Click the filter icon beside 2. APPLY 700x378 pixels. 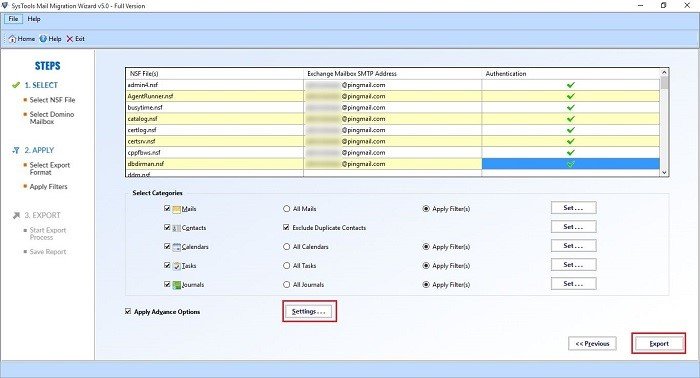pos(16,150)
